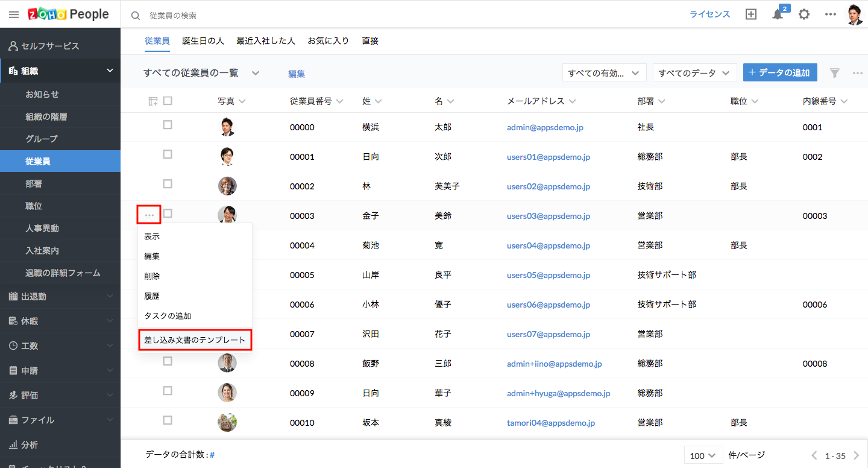This screenshot has height=468, width=868.
Task: Open the hamburger menu in the header
Action: click(14, 14)
